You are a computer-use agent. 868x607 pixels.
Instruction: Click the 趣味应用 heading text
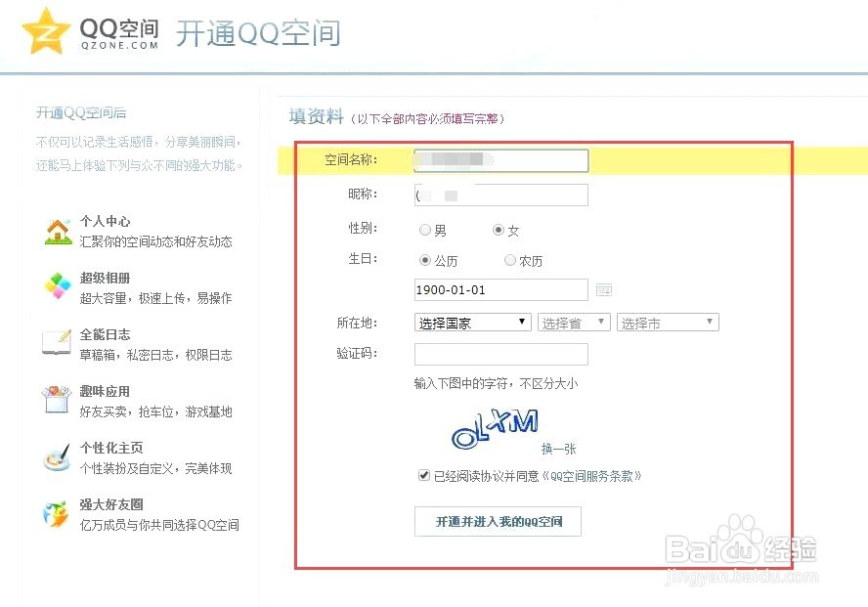106,391
